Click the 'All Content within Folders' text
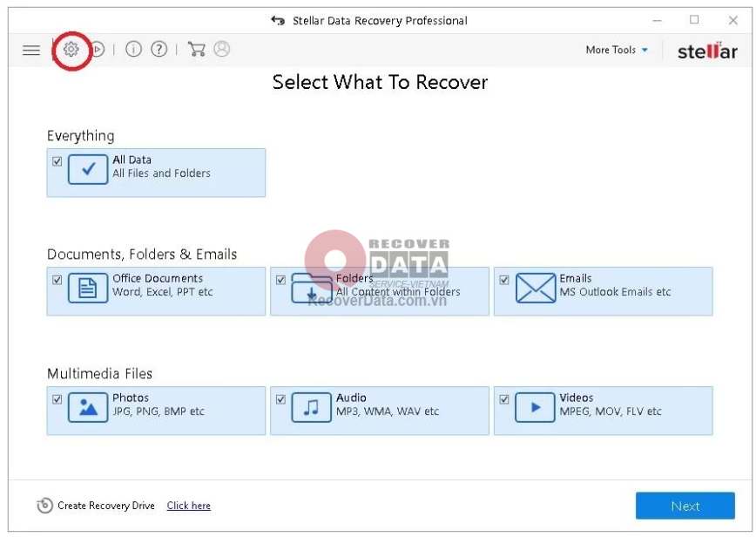This screenshot has height=537, width=756. (x=398, y=292)
